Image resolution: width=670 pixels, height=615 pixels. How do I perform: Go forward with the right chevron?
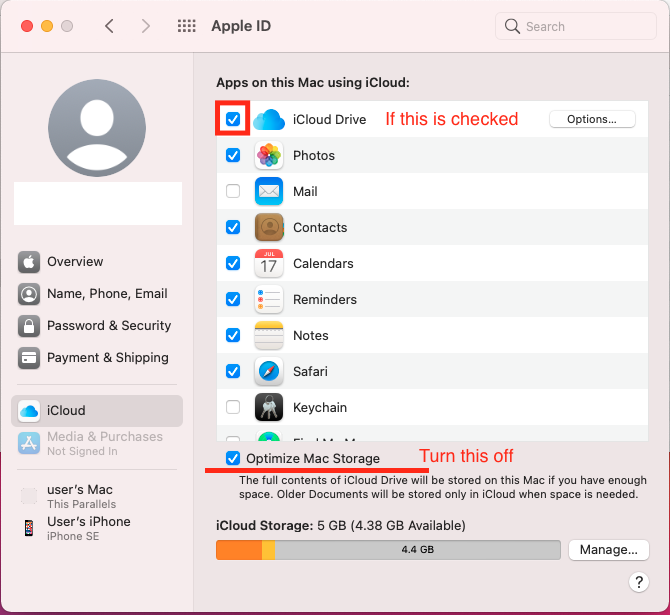tap(146, 26)
